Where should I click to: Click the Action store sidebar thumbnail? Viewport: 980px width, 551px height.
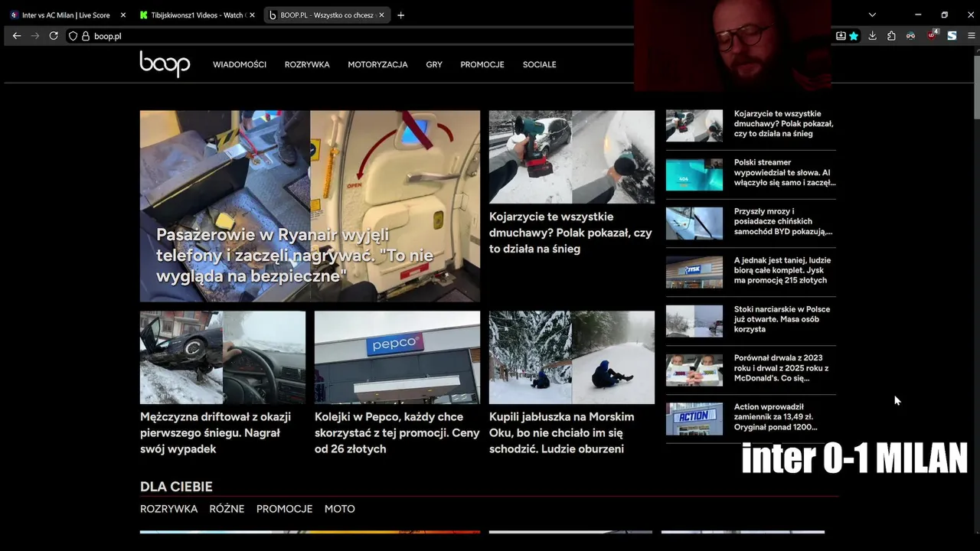pos(694,419)
